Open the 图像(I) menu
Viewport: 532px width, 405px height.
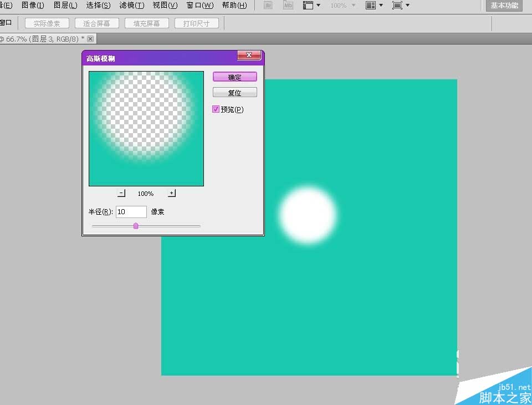33,5
